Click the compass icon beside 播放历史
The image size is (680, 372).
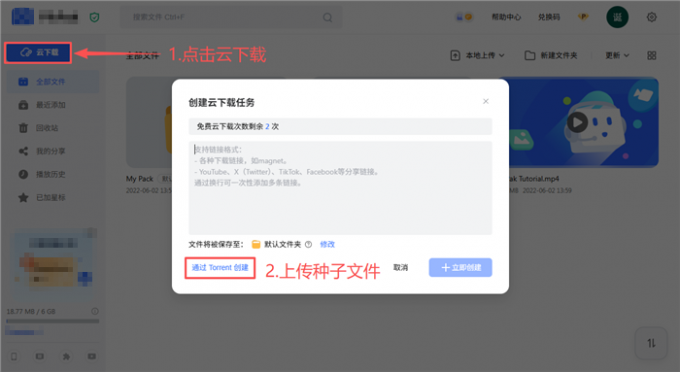pyautogui.click(x=23, y=174)
